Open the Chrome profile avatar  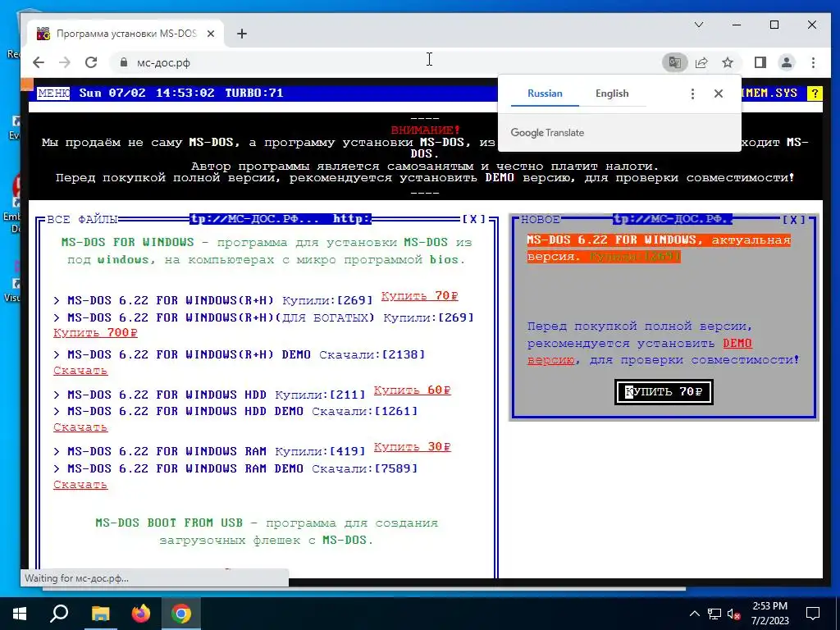(x=787, y=62)
